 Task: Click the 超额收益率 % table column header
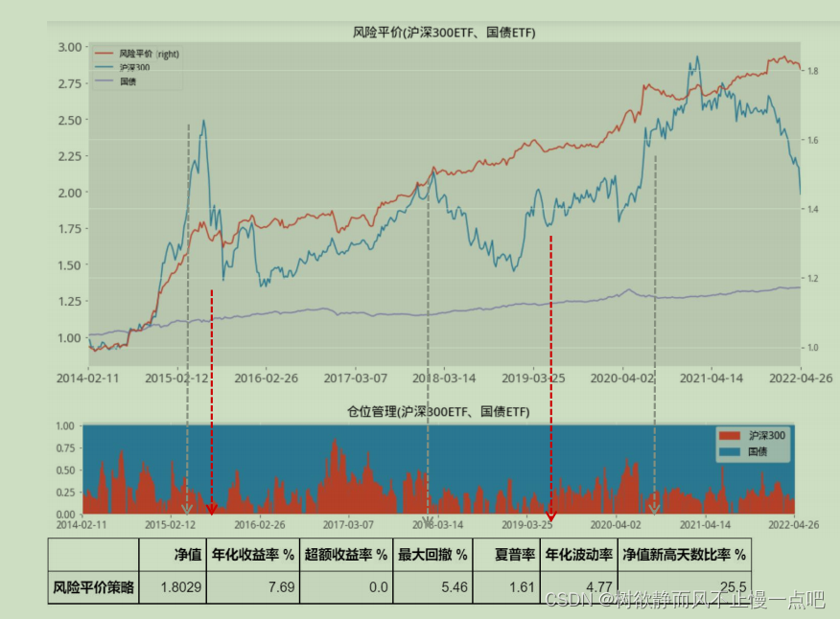click(x=346, y=555)
